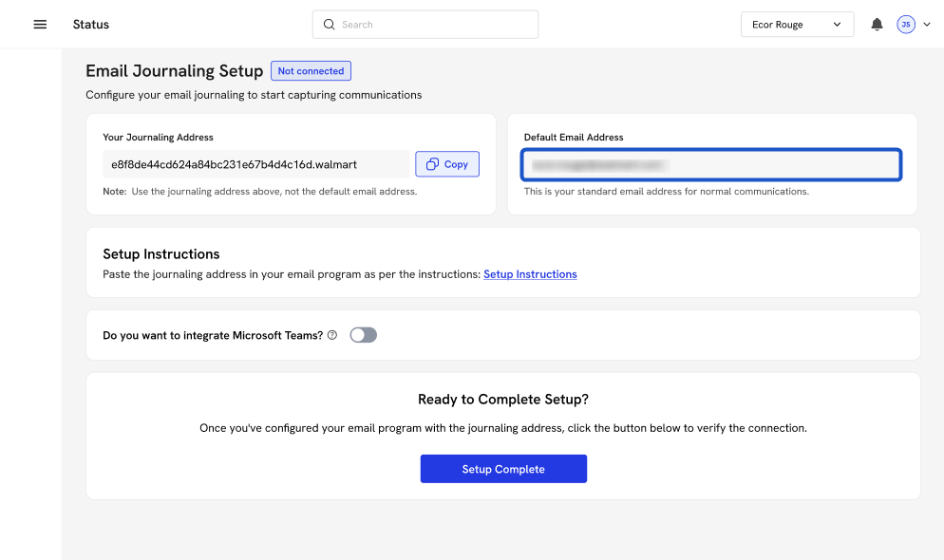
Task: Toggle on Microsoft Teams integration
Action: [363, 335]
